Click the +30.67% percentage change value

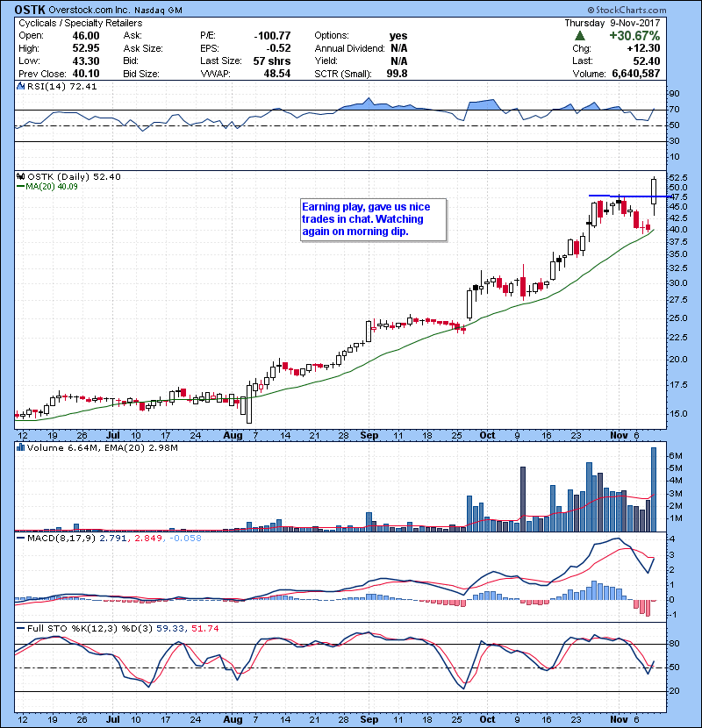tap(634, 36)
